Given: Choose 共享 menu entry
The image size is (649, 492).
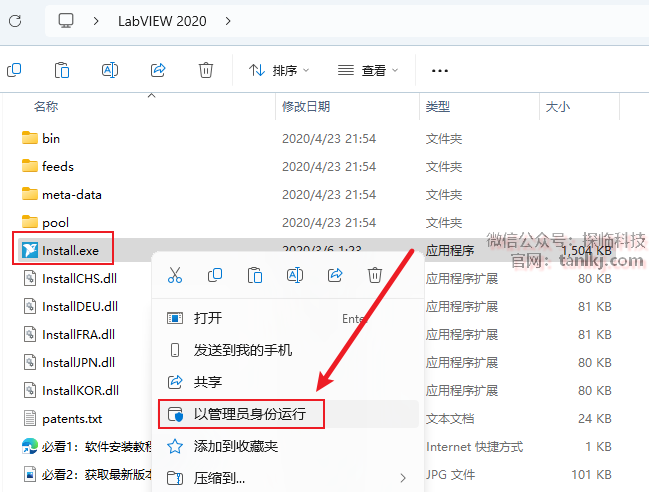Looking at the screenshot, I should click(289, 382).
